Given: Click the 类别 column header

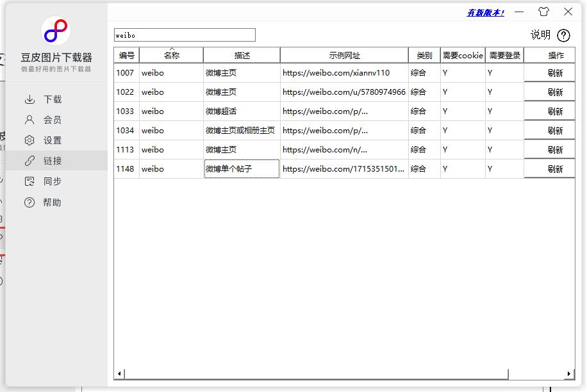Looking at the screenshot, I should pyautogui.click(x=424, y=55).
